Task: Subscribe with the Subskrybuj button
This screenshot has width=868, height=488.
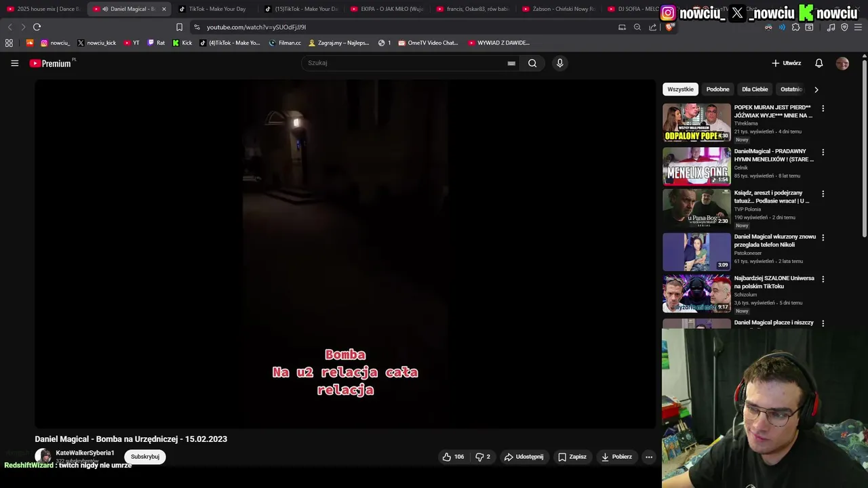Action: [x=145, y=457]
